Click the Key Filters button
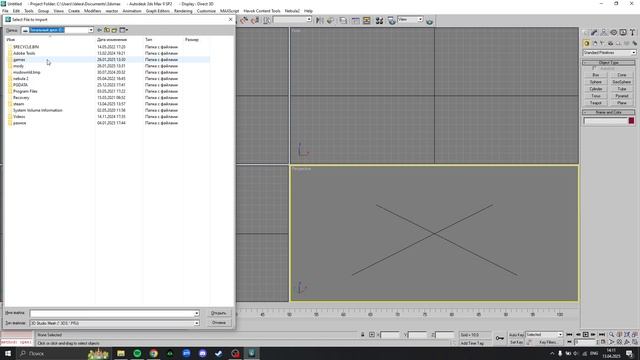 tap(548, 342)
